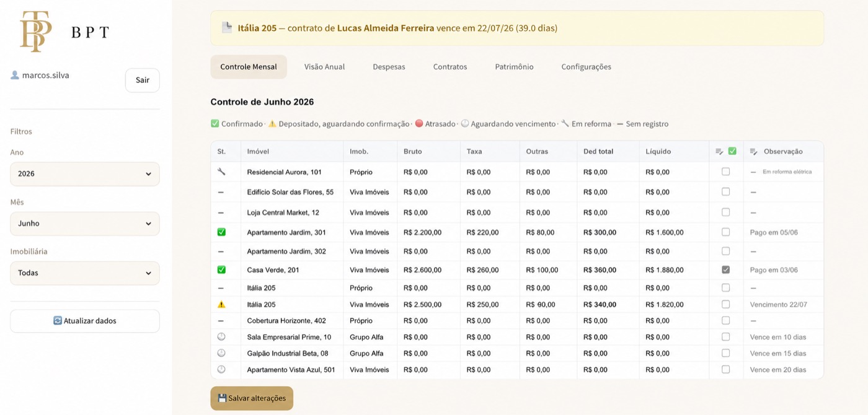Click Grupo Alfa in Sala Empresarial row
Screen dimensions: 868x415
(x=366, y=337)
